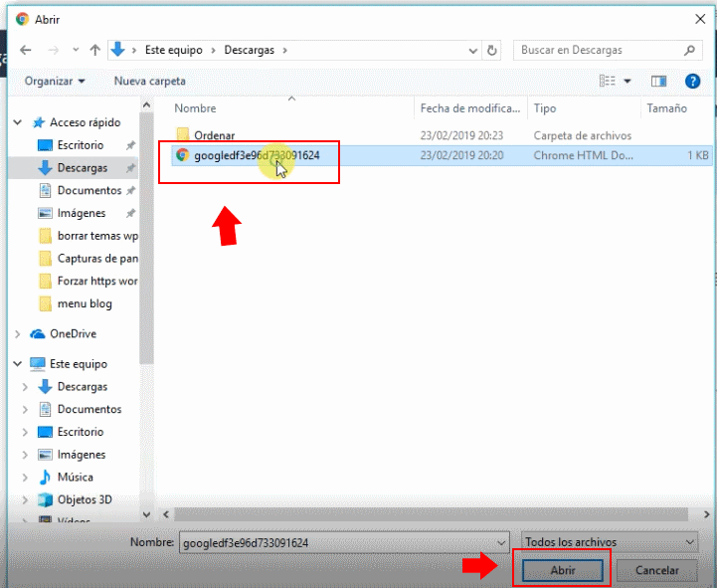Open Objetos 3D in the sidebar

tap(85, 499)
